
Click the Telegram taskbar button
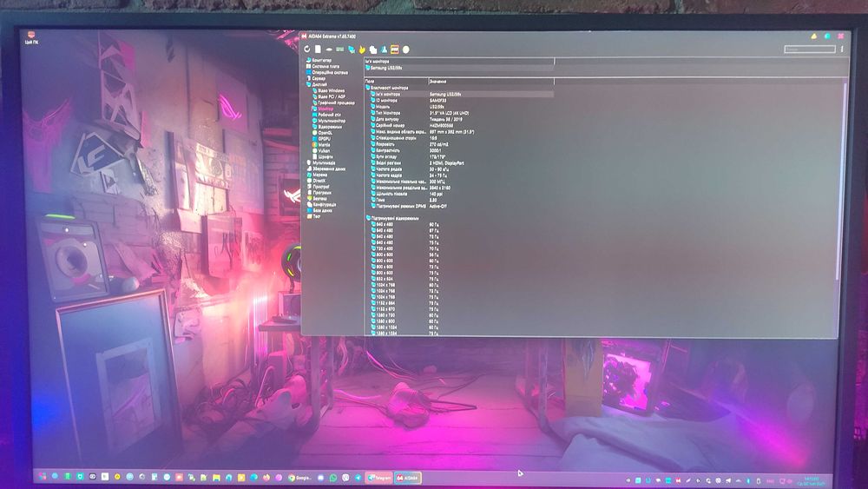tap(379, 478)
